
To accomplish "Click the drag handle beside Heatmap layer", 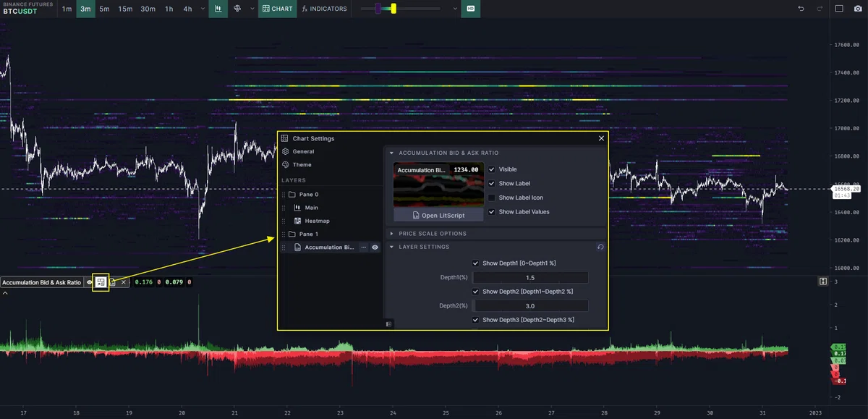I will point(282,221).
